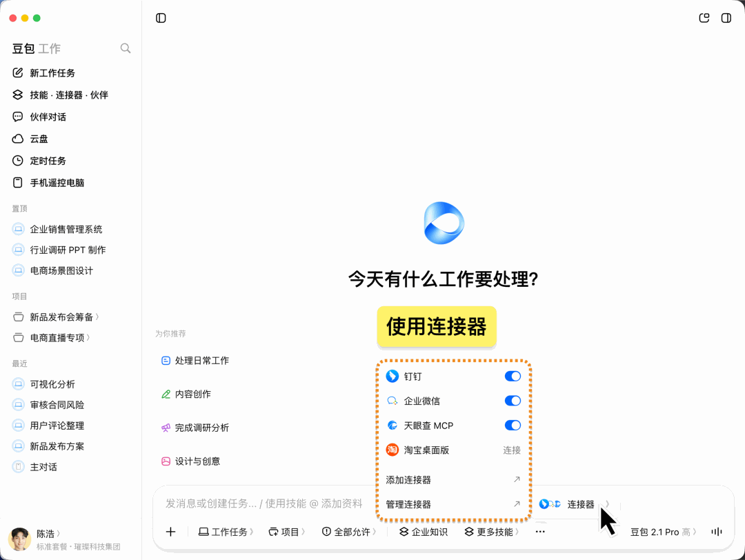Open pinned task 行业调研 PPT 制作
The width and height of the screenshot is (745, 560).
click(x=68, y=250)
